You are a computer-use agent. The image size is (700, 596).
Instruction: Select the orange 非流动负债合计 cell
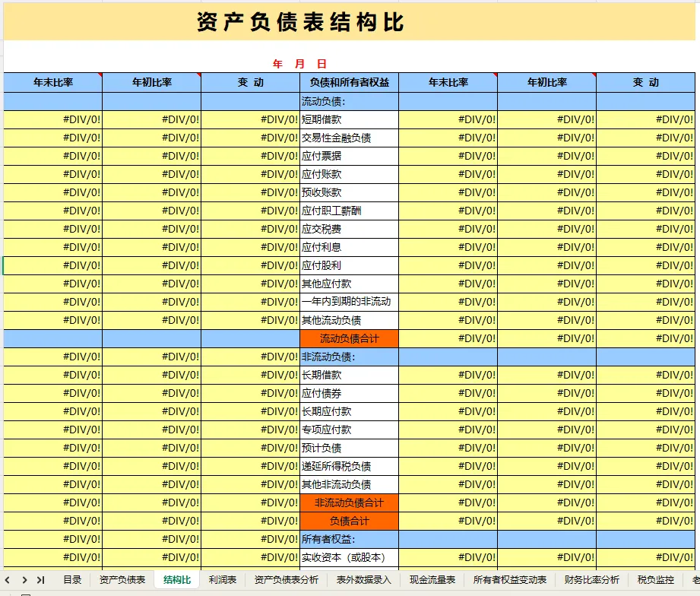[x=349, y=502]
